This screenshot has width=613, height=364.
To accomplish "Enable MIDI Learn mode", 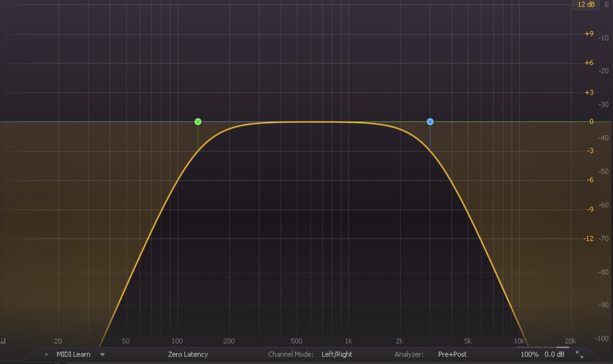I will [x=73, y=354].
